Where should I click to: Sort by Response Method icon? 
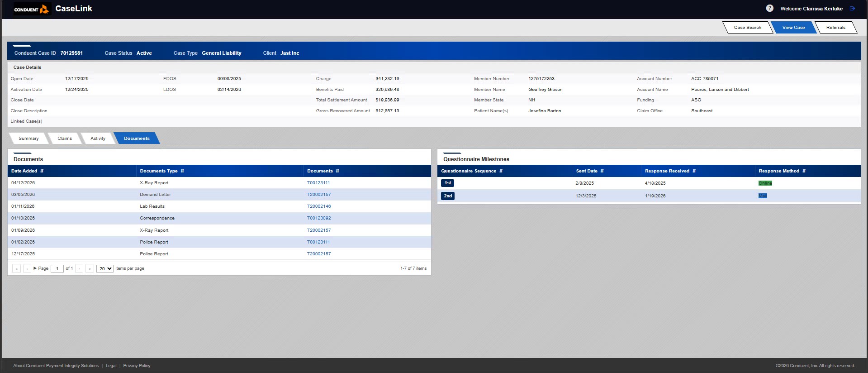[804, 171]
